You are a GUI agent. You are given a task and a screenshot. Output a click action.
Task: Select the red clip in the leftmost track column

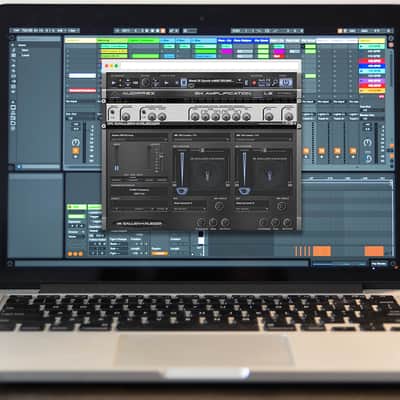[82, 90]
